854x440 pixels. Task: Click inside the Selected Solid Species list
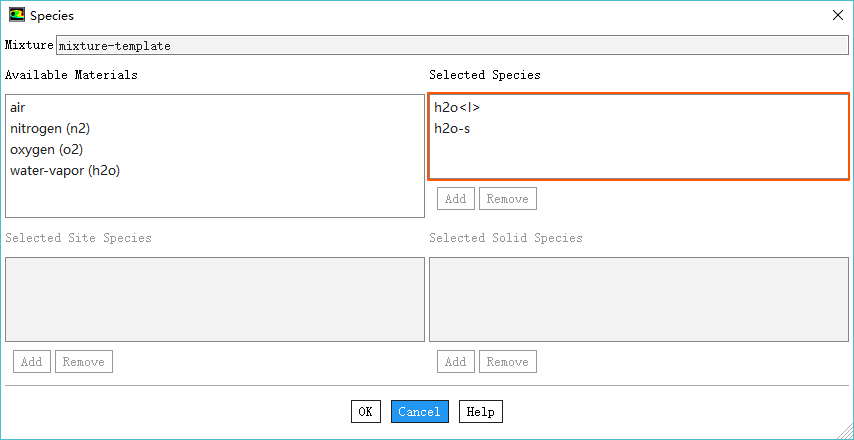(x=639, y=299)
